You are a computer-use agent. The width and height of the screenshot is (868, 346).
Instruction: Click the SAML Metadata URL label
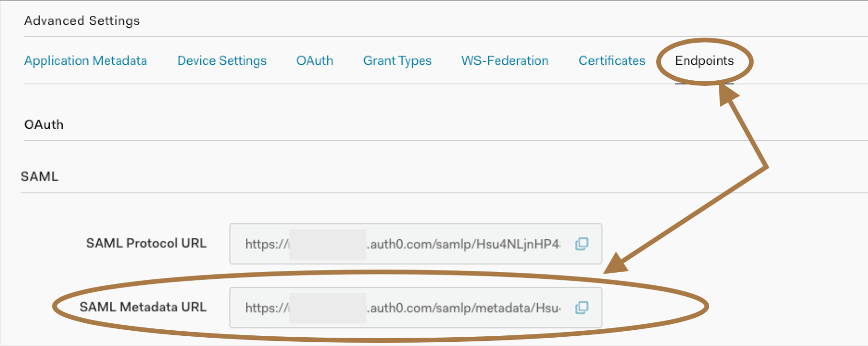(143, 307)
